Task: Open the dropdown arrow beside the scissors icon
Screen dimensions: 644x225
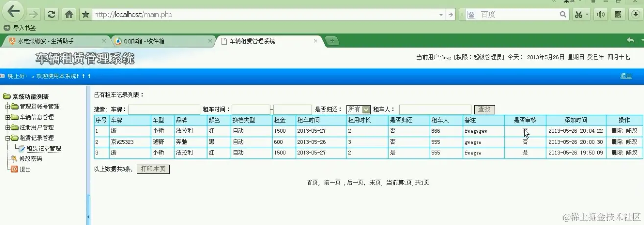Action: pos(587,15)
